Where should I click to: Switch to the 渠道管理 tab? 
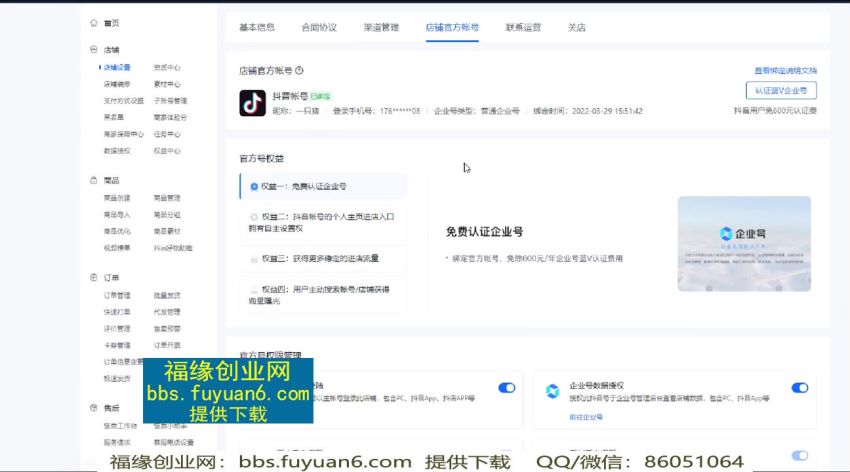381,27
